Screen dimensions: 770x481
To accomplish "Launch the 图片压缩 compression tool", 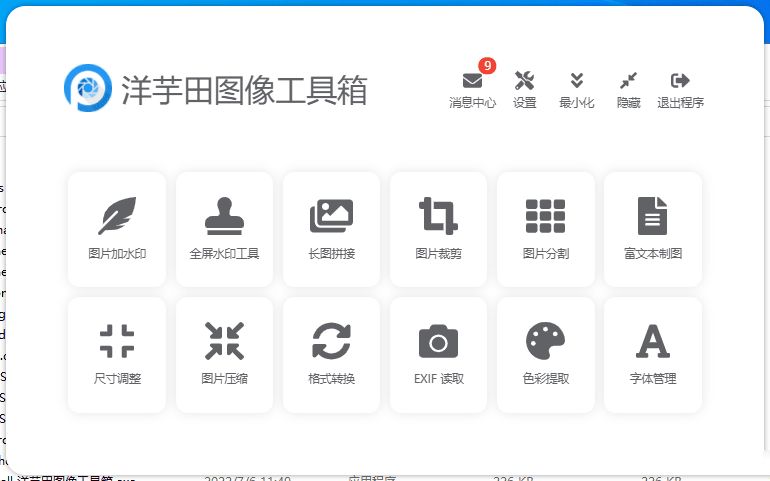I will pos(224,354).
